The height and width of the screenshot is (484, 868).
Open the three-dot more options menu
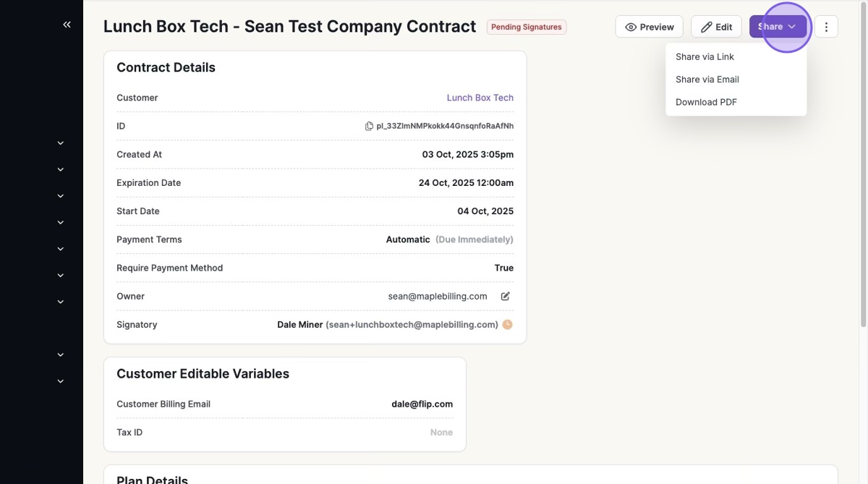(826, 27)
